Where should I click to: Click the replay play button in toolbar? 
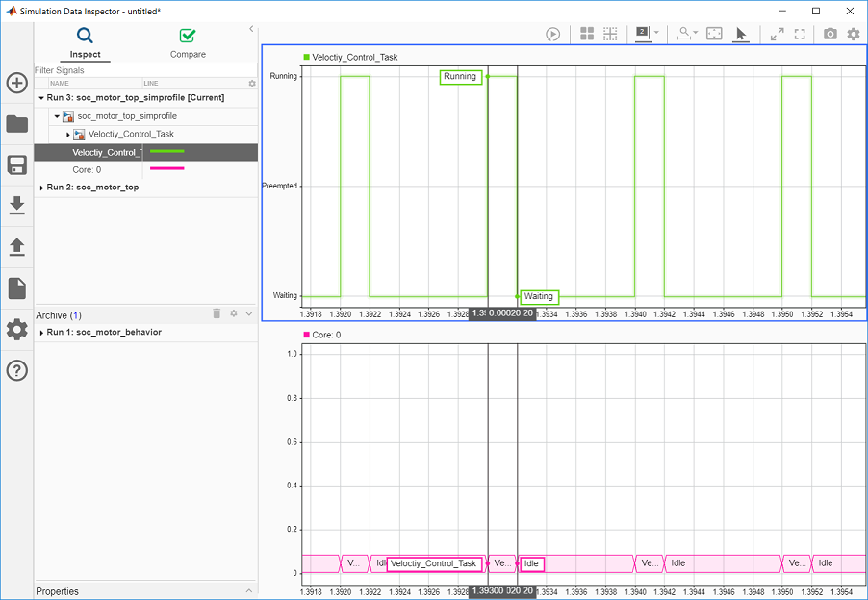[552, 35]
